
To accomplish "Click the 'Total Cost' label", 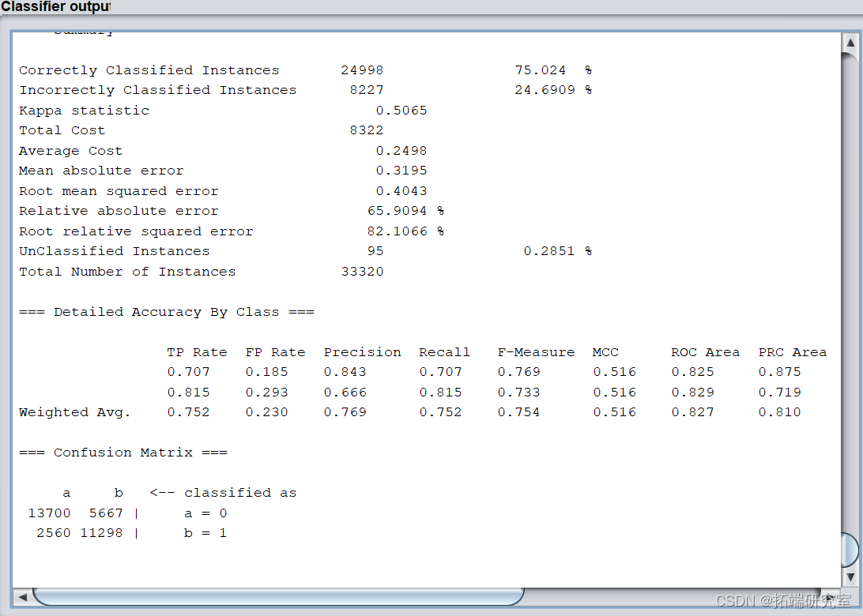I will [x=62, y=130].
